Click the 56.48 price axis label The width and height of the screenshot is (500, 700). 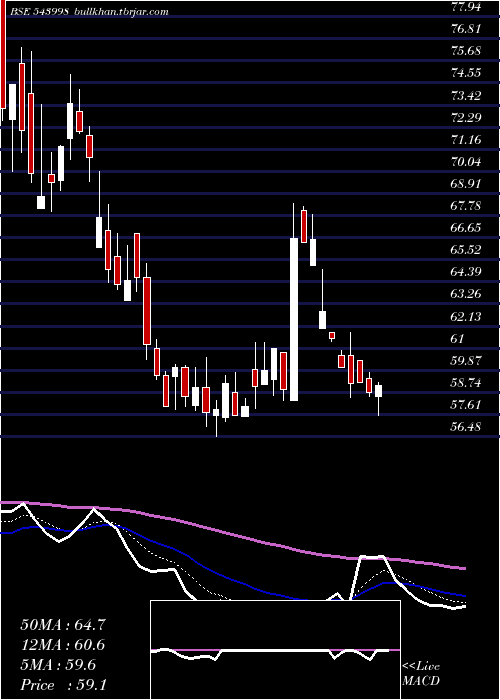coord(467,427)
